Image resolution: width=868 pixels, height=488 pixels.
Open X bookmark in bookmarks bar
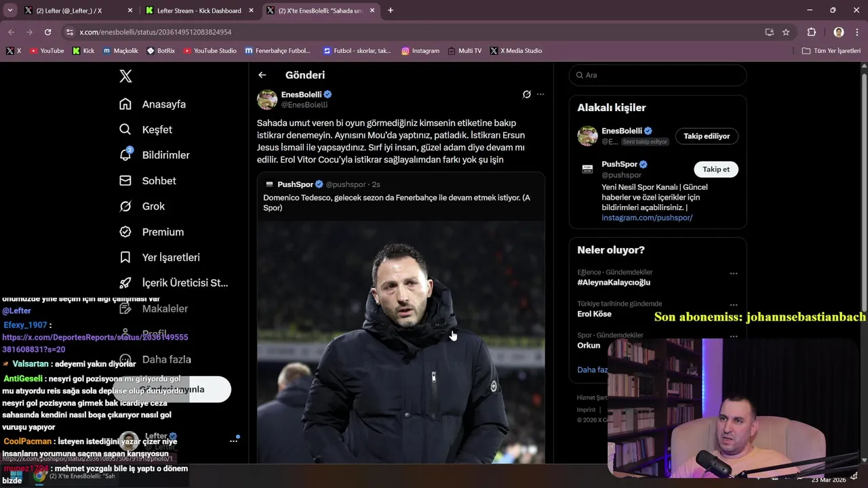pos(14,51)
